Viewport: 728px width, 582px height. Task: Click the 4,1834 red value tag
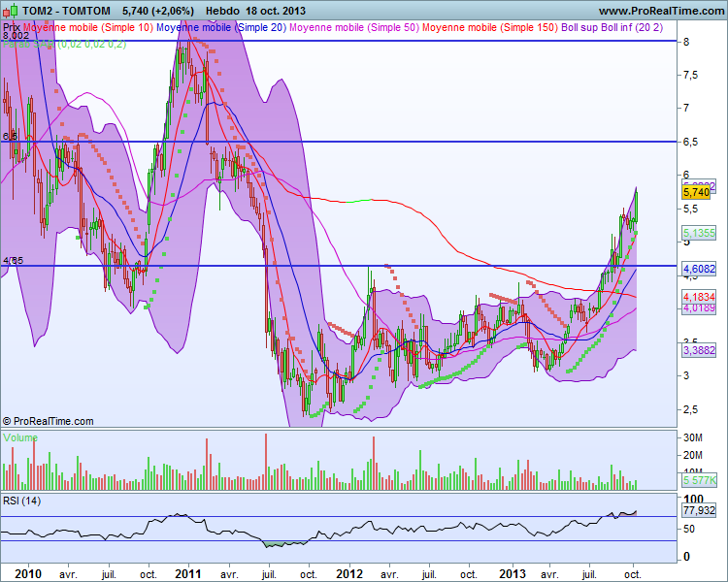click(699, 297)
